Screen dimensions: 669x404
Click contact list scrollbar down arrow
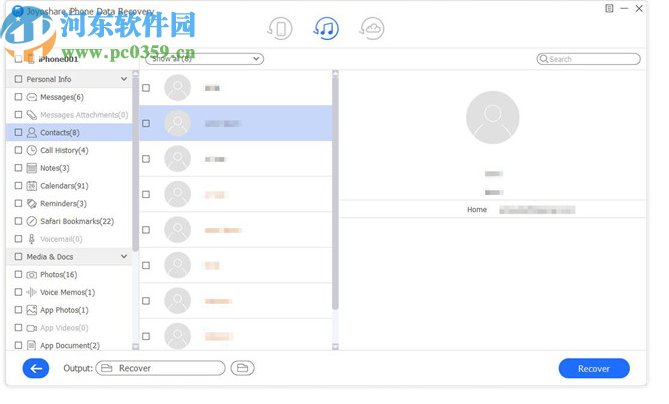pyautogui.click(x=335, y=346)
